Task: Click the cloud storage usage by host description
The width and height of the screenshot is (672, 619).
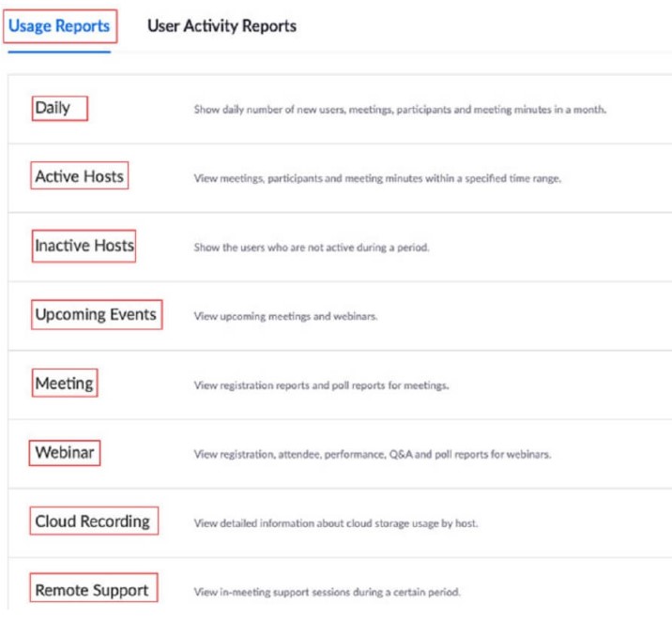Action: 336,523
